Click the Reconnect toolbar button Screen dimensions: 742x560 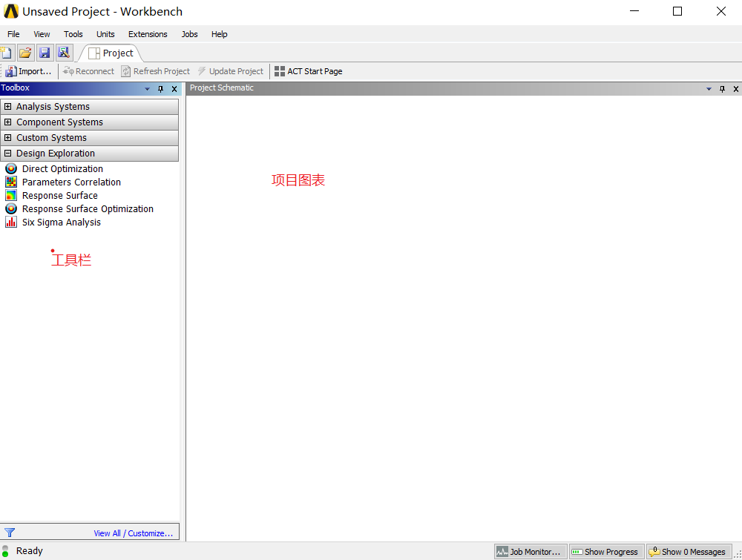pyautogui.click(x=88, y=71)
